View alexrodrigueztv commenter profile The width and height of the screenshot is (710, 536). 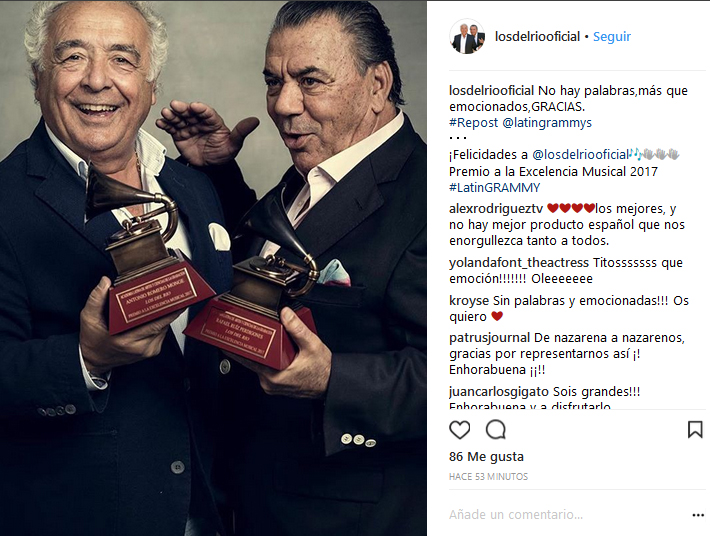pyautogui.click(x=496, y=209)
